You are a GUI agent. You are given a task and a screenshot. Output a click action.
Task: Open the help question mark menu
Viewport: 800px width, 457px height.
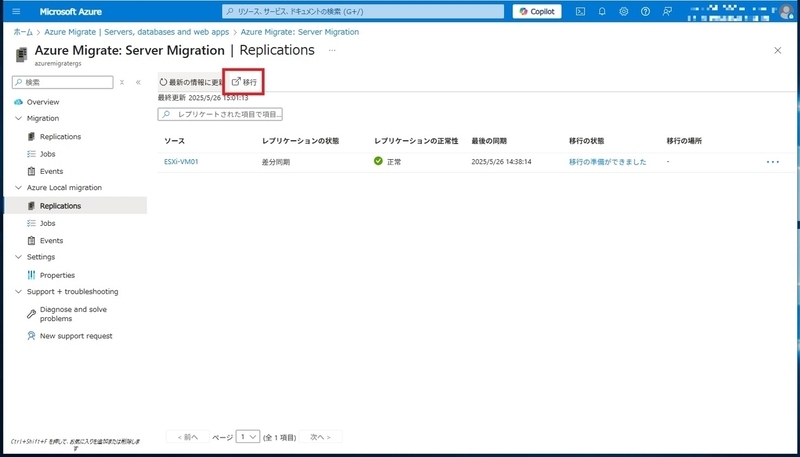645,11
